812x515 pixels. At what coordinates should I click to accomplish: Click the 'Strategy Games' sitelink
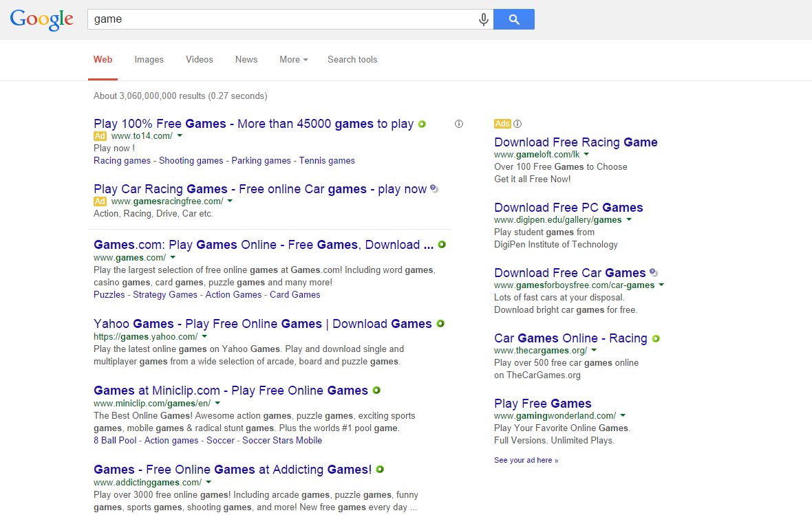pos(165,294)
